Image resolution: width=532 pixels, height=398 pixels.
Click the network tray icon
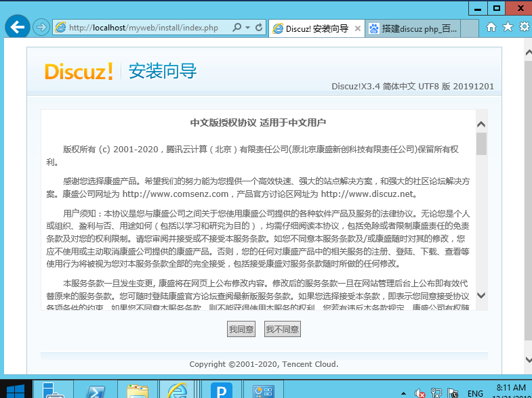(436, 393)
